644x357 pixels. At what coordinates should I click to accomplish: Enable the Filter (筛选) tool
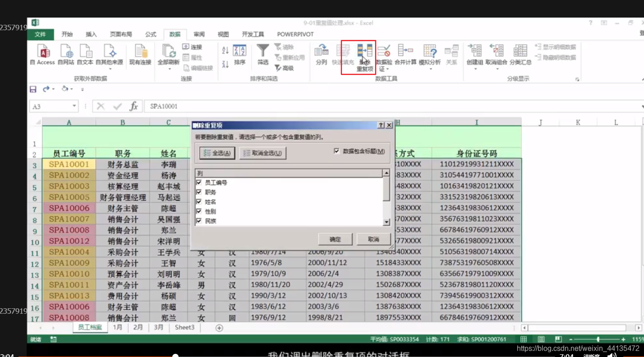(x=262, y=54)
